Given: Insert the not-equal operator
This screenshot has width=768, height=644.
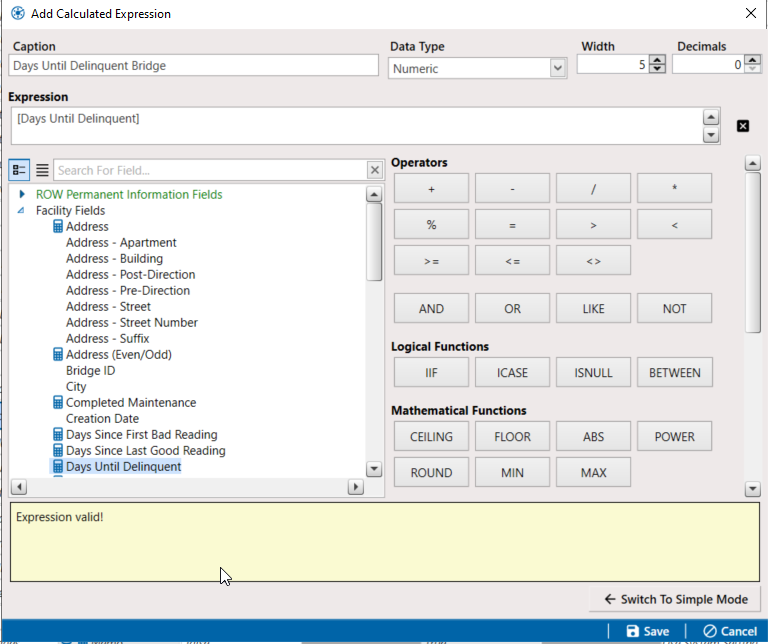Looking at the screenshot, I should 593,260.
